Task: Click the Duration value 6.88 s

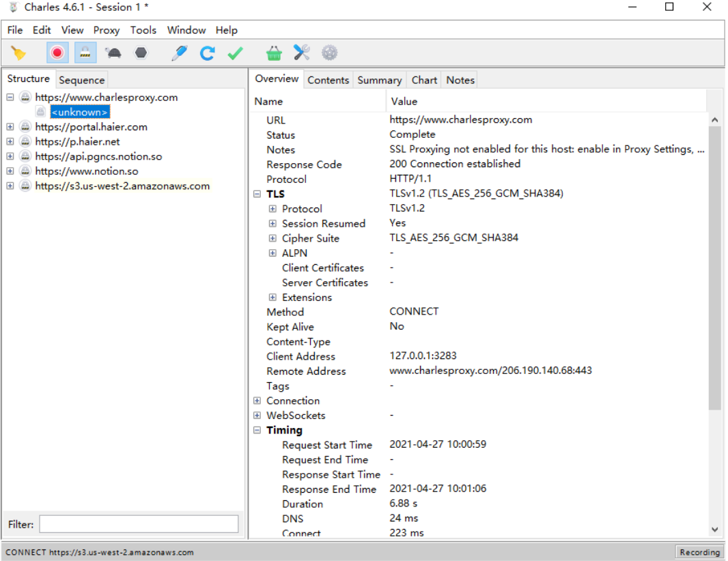Action: 403,504
